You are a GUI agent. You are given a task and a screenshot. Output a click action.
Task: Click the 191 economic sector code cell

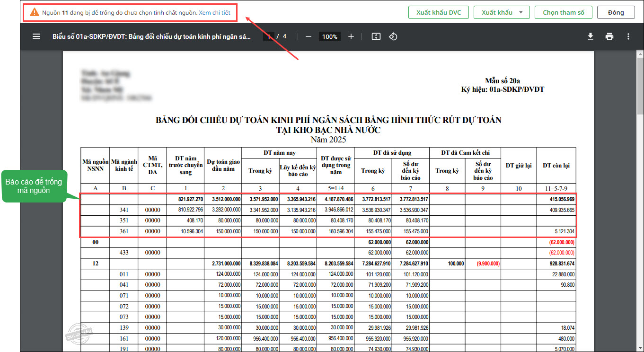click(124, 349)
